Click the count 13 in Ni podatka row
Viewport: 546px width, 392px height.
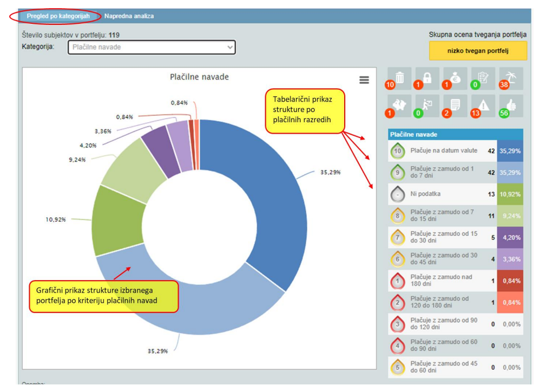coord(491,194)
